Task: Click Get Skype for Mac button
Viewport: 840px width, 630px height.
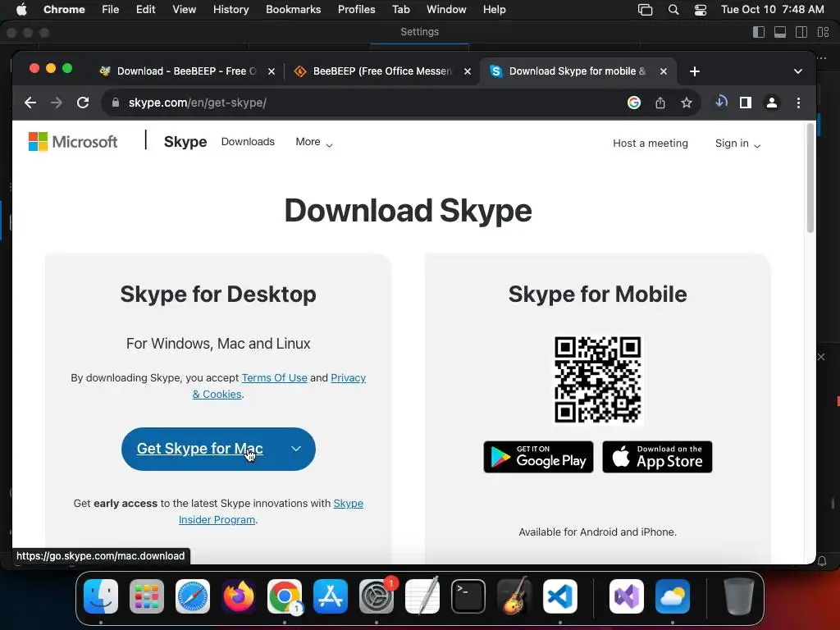Action: (x=200, y=449)
